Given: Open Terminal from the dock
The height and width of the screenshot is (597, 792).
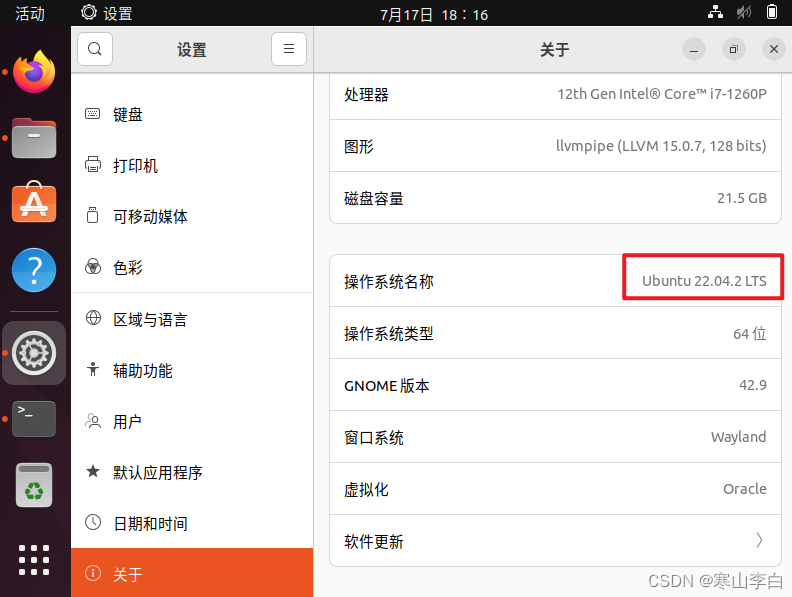Looking at the screenshot, I should (x=34, y=419).
